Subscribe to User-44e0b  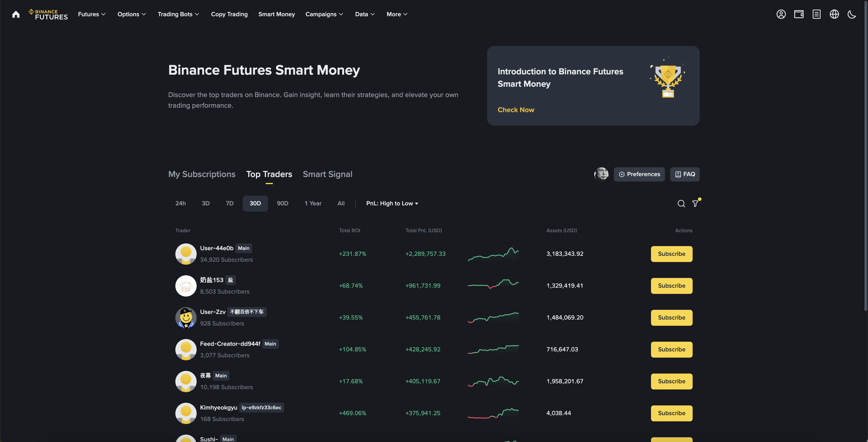click(x=672, y=254)
